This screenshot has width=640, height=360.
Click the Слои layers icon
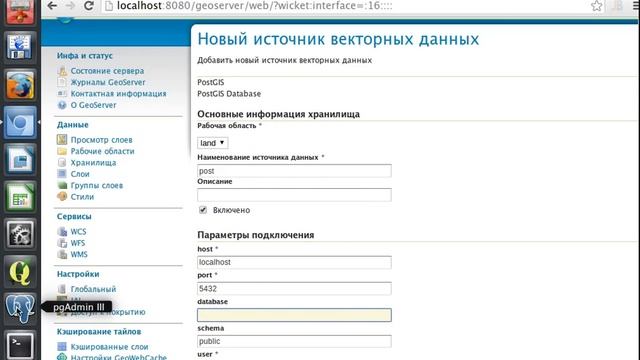coord(62,174)
